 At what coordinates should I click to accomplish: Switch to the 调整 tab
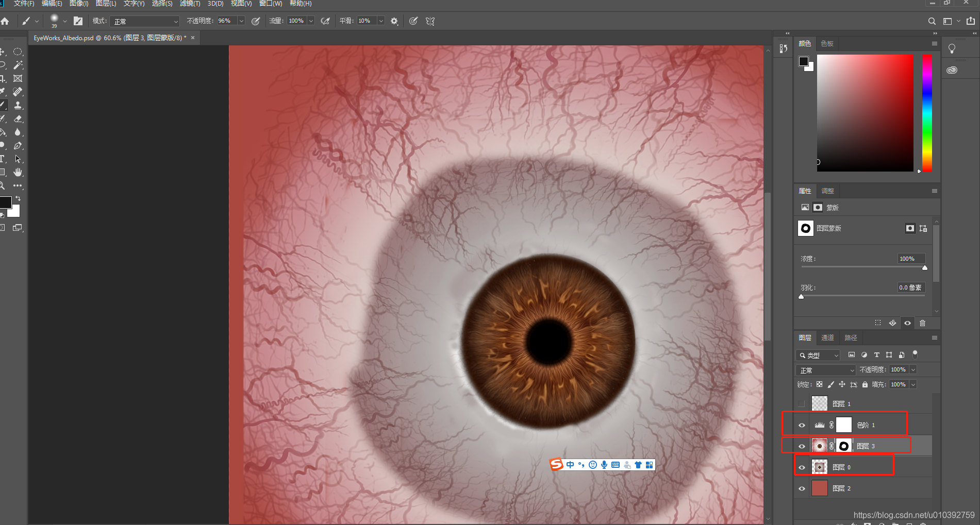(x=827, y=191)
